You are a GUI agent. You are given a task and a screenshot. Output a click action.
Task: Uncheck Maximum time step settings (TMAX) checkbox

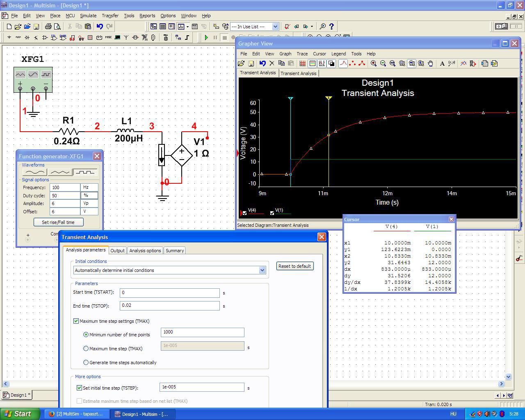coord(76,321)
